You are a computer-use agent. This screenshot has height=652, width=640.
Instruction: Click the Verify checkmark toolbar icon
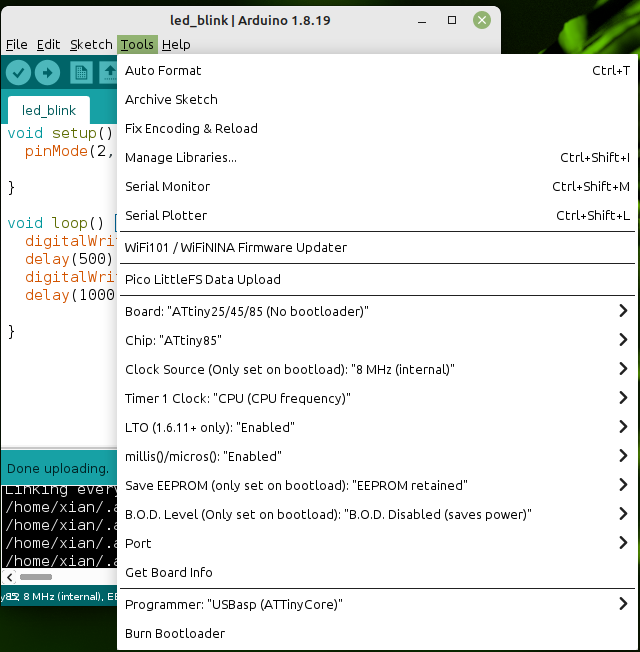pos(18,73)
